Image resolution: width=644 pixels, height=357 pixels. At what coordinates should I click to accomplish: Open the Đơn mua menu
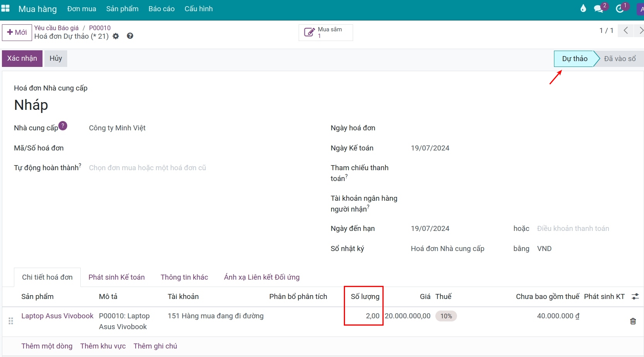tap(82, 9)
